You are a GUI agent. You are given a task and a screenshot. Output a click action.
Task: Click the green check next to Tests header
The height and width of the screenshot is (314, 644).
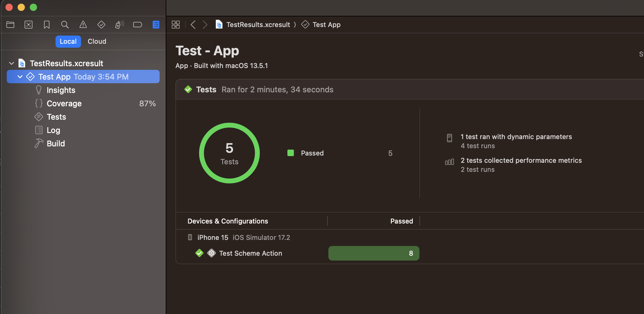pos(188,89)
